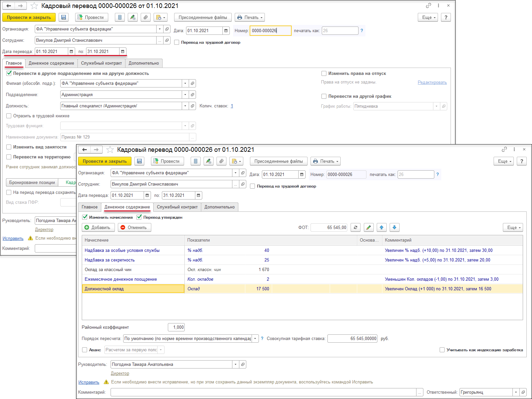Image resolution: width=532 pixels, height=399 pixels.
Task: Click forward arrow in front window header
Action: [x=96, y=149]
